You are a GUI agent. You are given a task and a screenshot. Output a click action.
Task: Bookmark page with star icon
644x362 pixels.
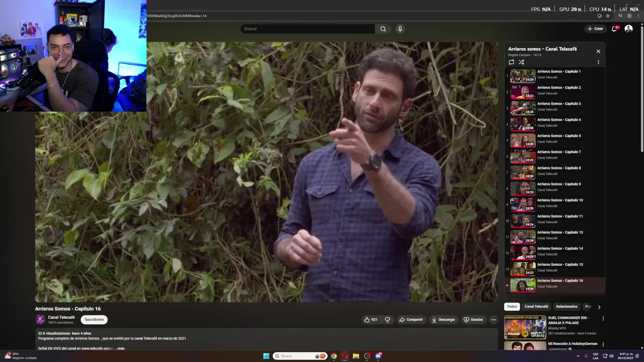click(607, 16)
